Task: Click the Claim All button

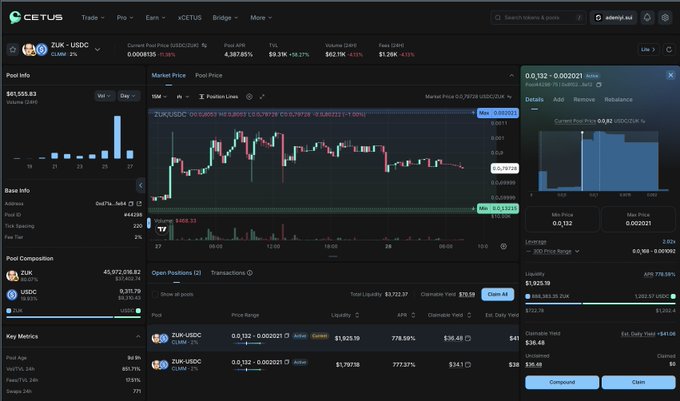Action: [x=497, y=294]
